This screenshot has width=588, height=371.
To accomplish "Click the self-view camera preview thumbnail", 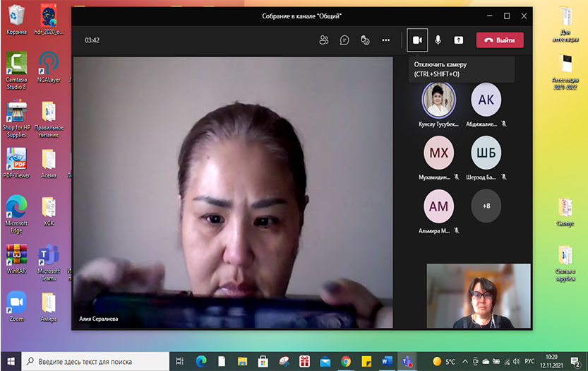I will pos(478,296).
